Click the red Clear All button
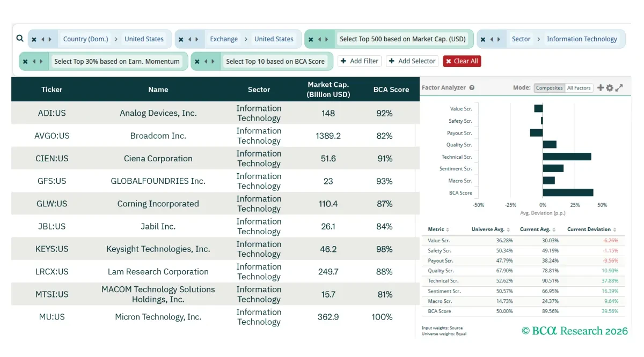 coord(462,61)
